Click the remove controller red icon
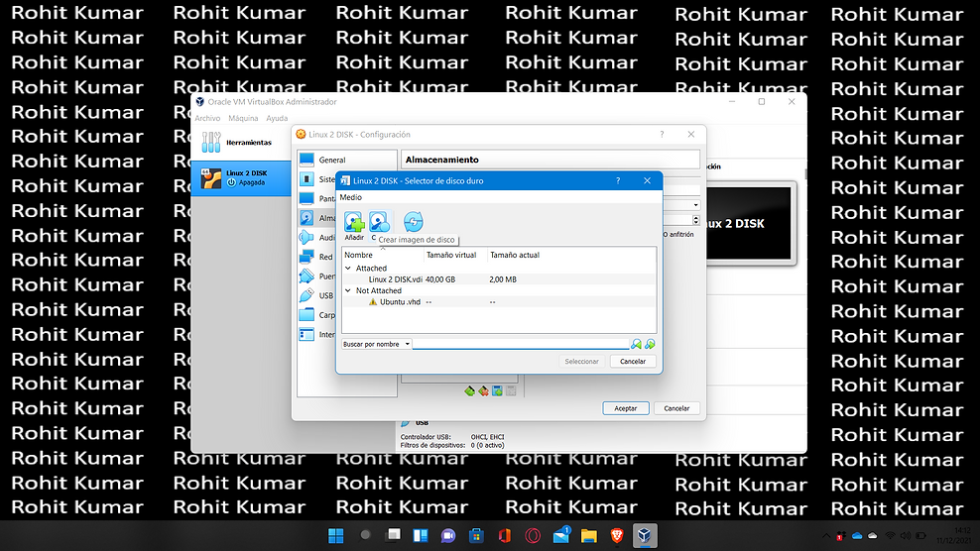Image resolution: width=980 pixels, height=551 pixels. pos(483,391)
